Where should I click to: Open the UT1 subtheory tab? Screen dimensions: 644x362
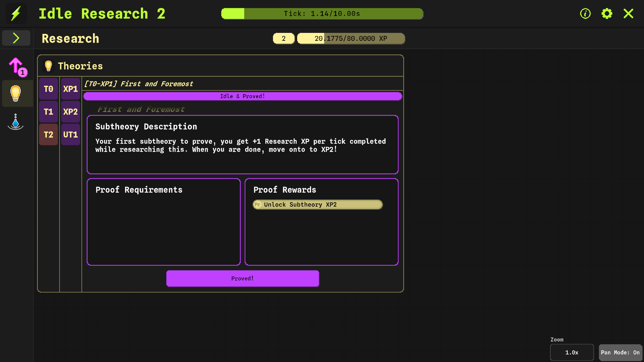point(71,134)
